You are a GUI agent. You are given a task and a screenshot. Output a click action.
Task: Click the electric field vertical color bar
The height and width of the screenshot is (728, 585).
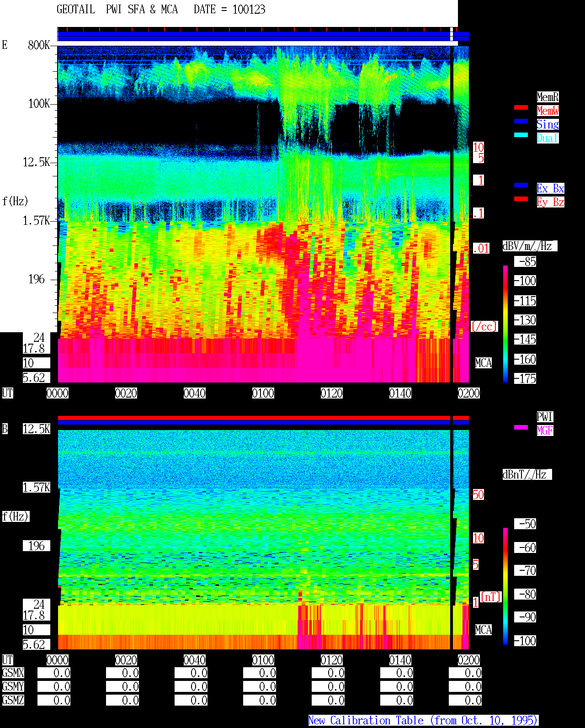click(x=505, y=324)
